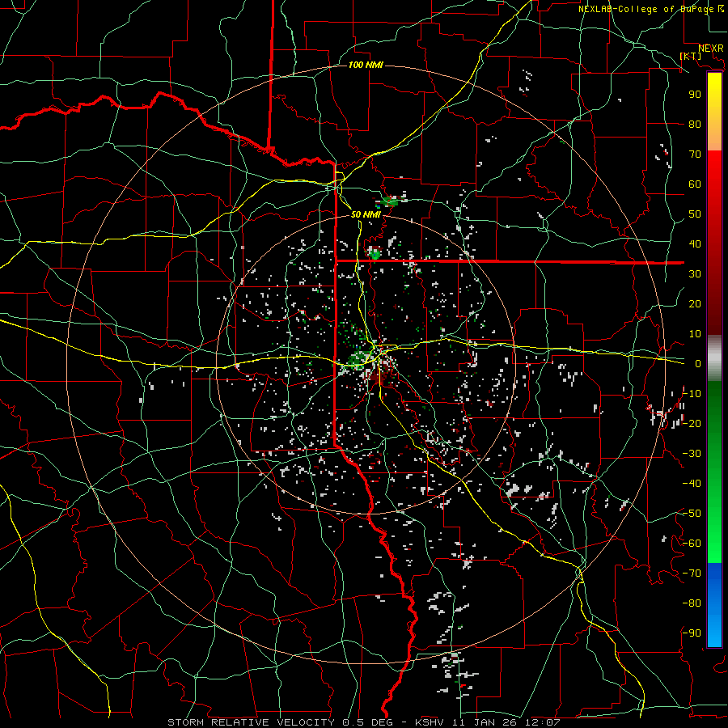Viewport: 728px width, 728px height.
Task: Click the -30 value on velocity scale
Action: [x=692, y=454]
